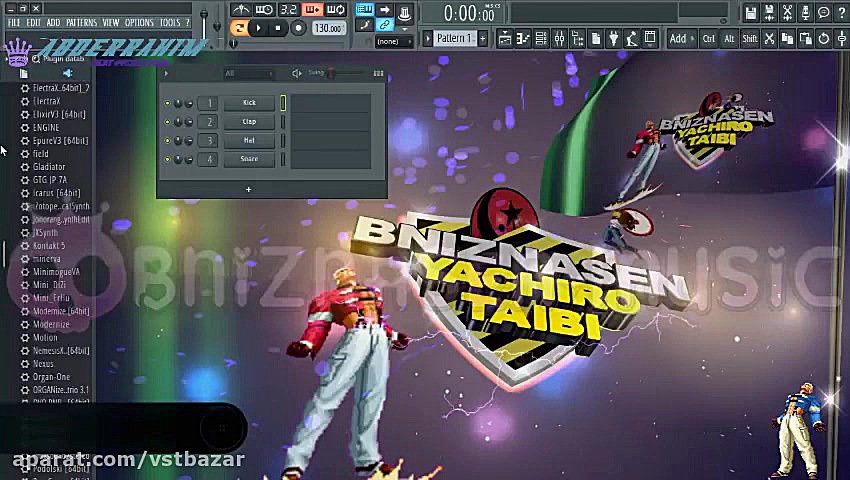Open the plugin picker plug icon
The image size is (850, 480).
(x=614, y=39)
